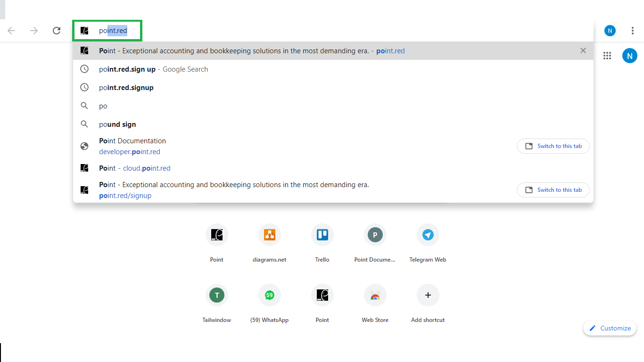The image size is (644, 362).
Task: Open the Chrome three-dot menu
Action: [632, 31]
